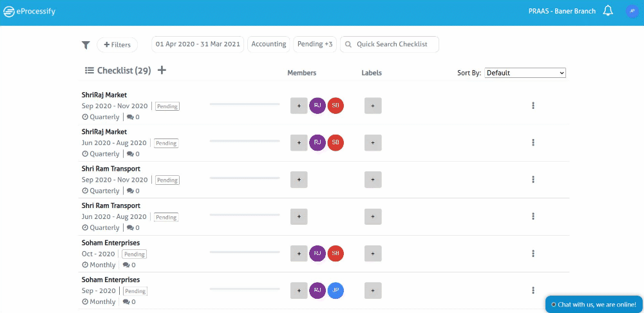Add label to ShriRaj Market Jun-Aug checklist

pos(373,142)
